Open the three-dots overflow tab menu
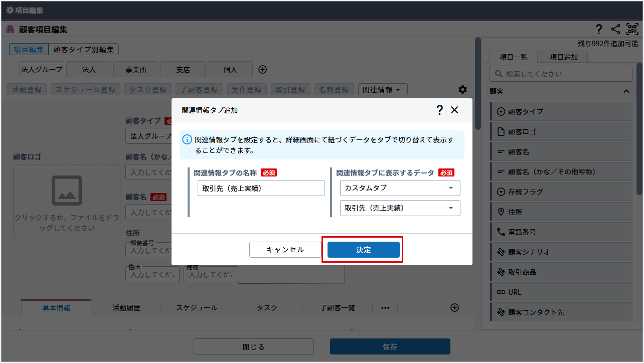644x363 pixels. [385, 308]
